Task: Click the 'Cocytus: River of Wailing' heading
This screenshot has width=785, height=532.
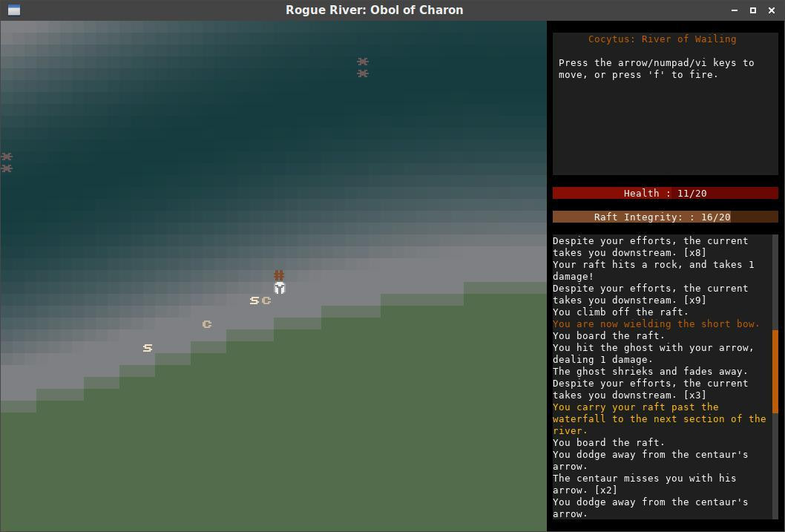Action: 662,39
